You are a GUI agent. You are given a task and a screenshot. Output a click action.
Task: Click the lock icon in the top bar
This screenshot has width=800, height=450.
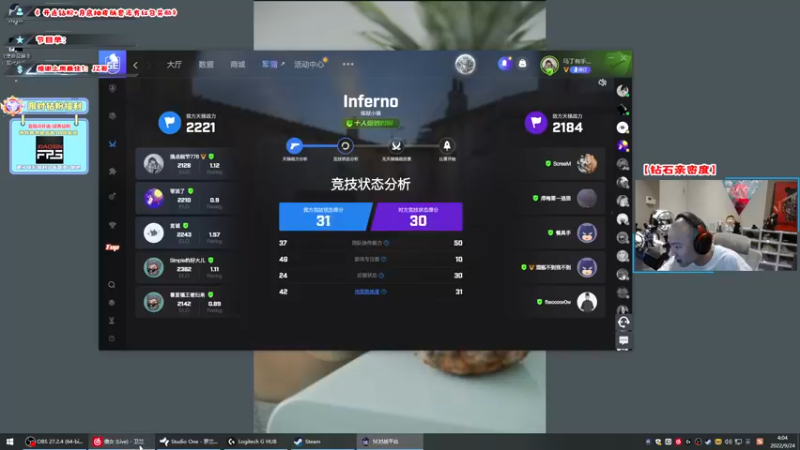click(x=522, y=64)
